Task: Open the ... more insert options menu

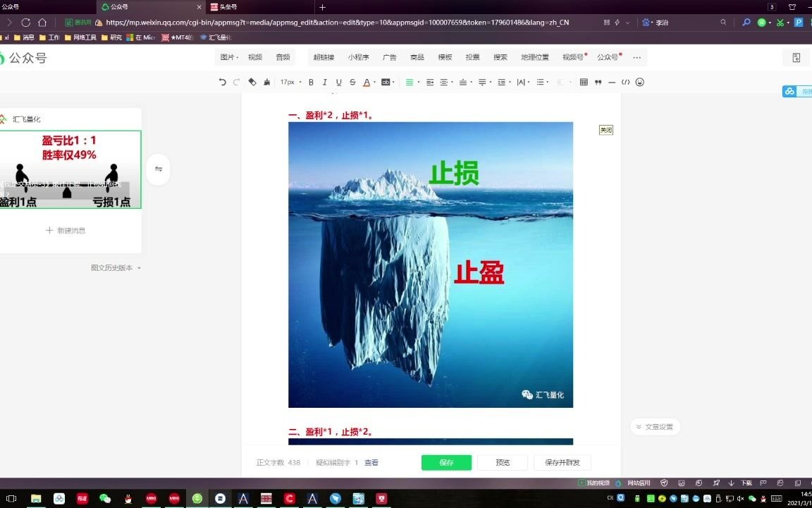Action: click(636, 56)
